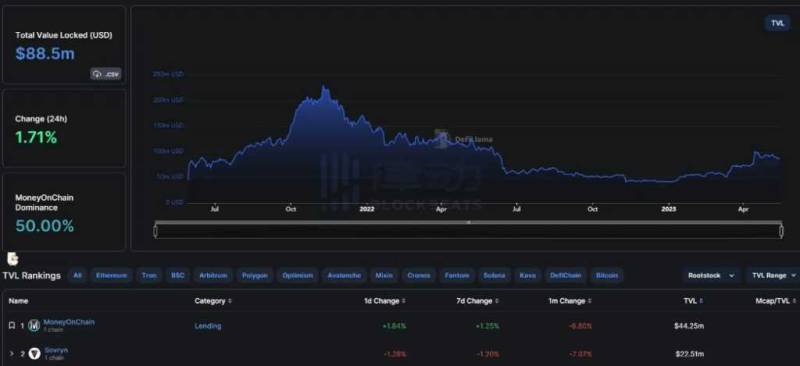This screenshot has height=366, width=800.
Task: Sort table by 1m Change column
Action: tap(570, 301)
